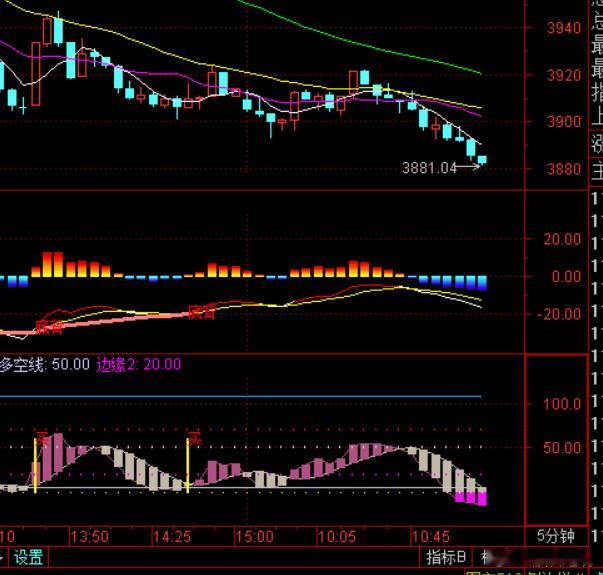Click the 5分钟 period selector
Image resolution: width=603 pixels, height=575 pixels.
[x=556, y=536]
